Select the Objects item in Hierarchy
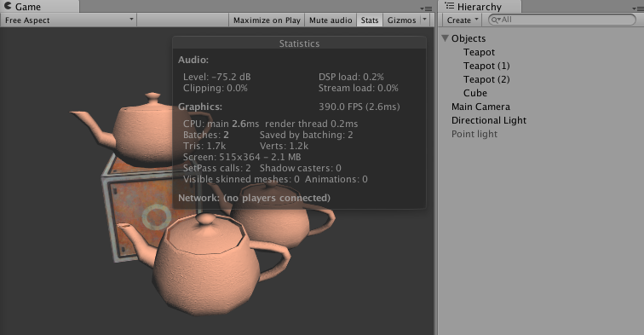 tap(469, 38)
